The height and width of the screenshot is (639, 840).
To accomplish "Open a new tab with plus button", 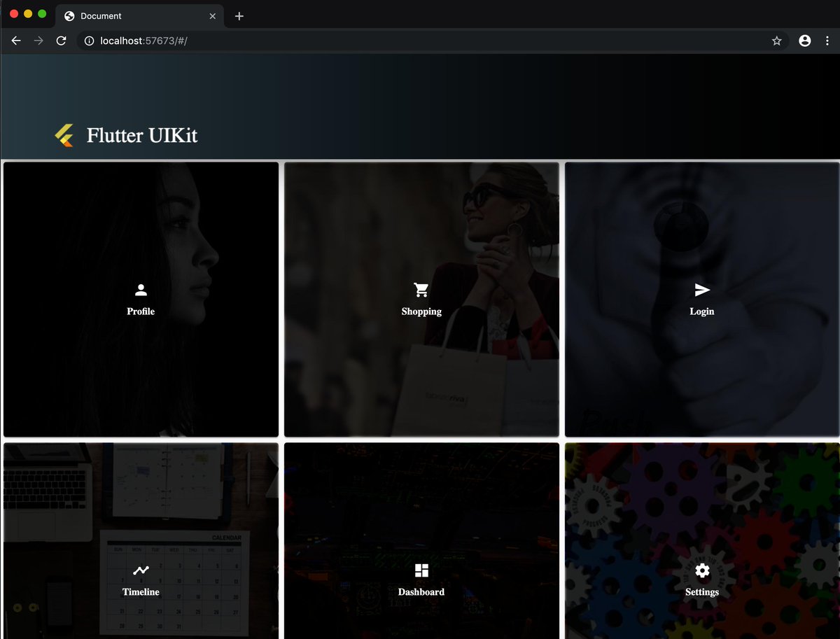I will point(239,15).
